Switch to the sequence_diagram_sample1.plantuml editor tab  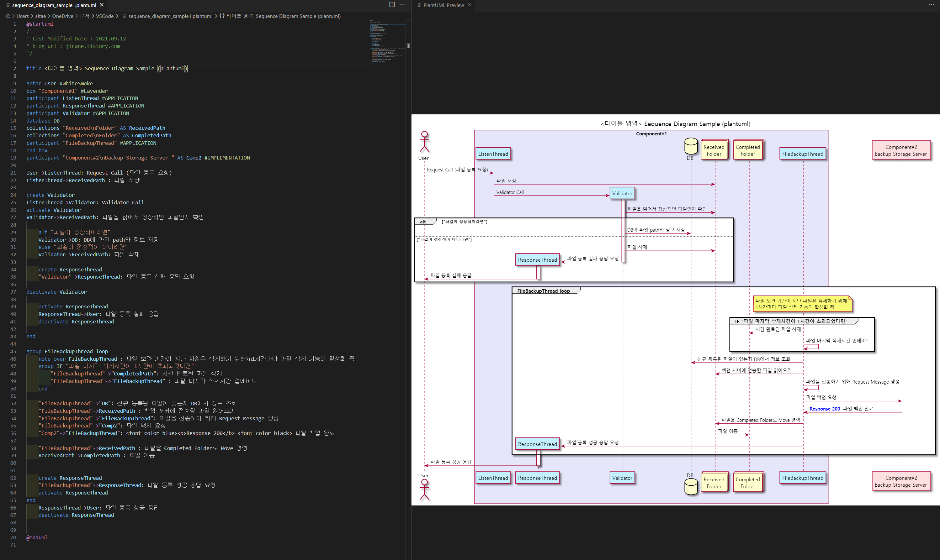[54, 5]
